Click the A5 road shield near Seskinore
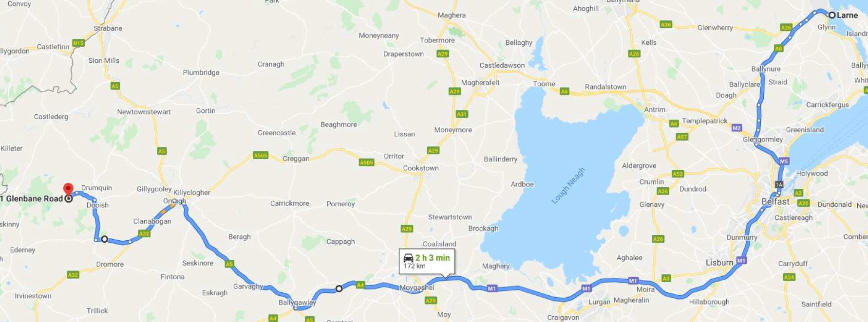868x322 pixels. click(x=229, y=264)
